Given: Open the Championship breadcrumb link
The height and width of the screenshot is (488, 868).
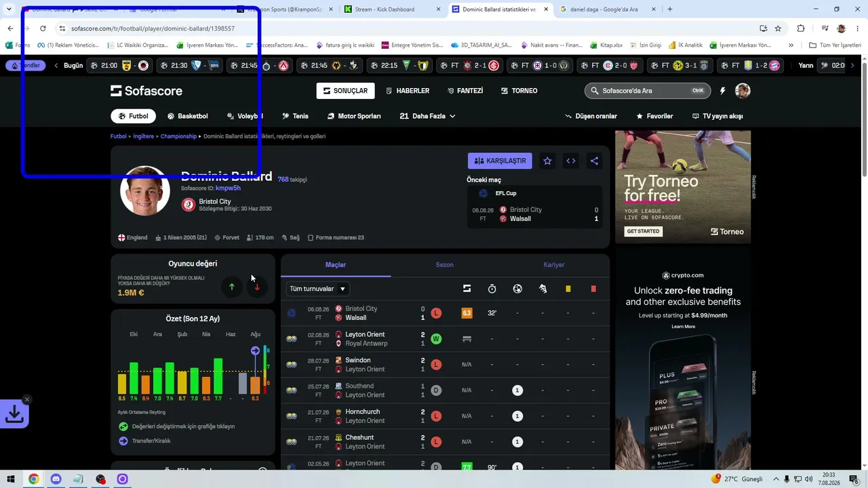Looking at the screenshot, I should [x=178, y=136].
